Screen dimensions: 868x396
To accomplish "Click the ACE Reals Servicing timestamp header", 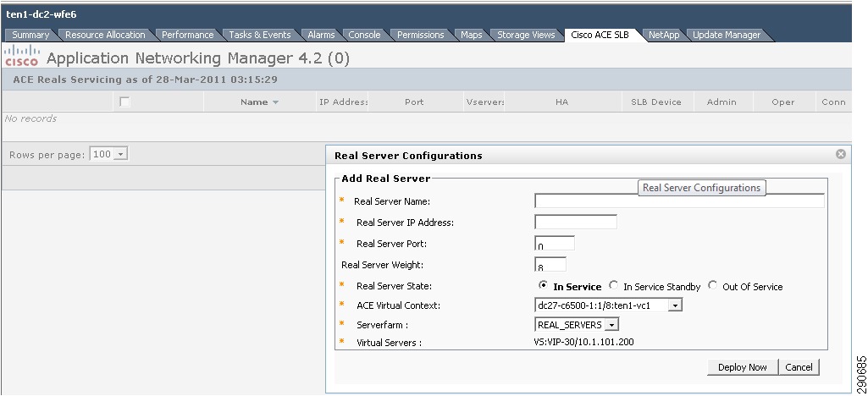I will tap(145, 80).
